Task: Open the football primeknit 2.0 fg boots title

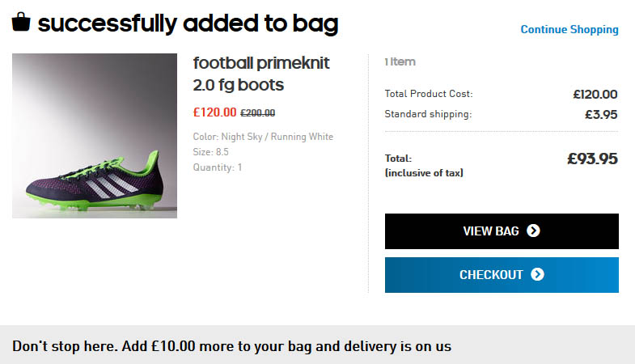Action: click(261, 74)
